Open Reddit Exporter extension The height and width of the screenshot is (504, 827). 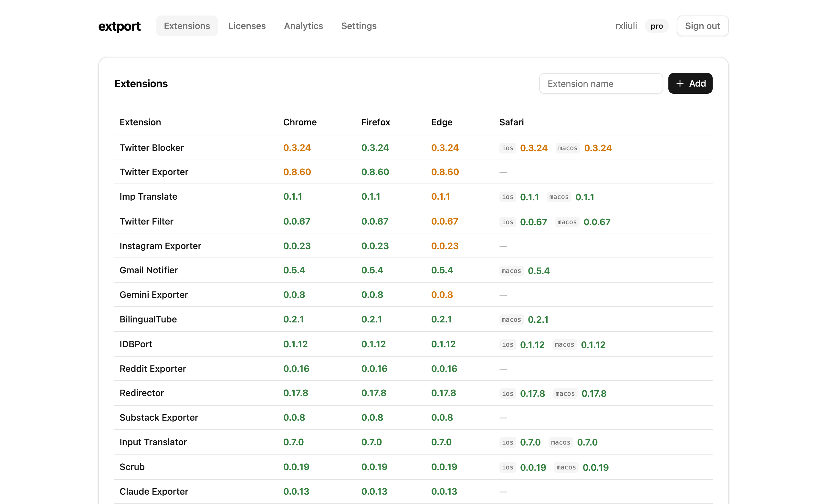pos(153,368)
